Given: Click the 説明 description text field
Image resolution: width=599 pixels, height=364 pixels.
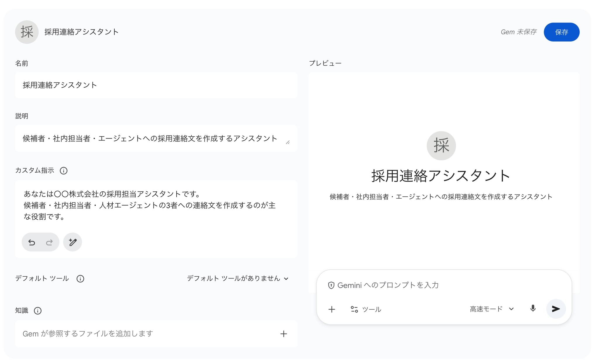Looking at the screenshot, I should pos(150,138).
